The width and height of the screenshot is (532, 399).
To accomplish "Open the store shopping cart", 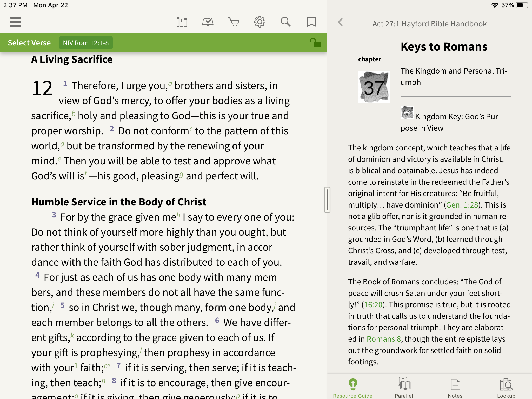I will pyautogui.click(x=234, y=22).
